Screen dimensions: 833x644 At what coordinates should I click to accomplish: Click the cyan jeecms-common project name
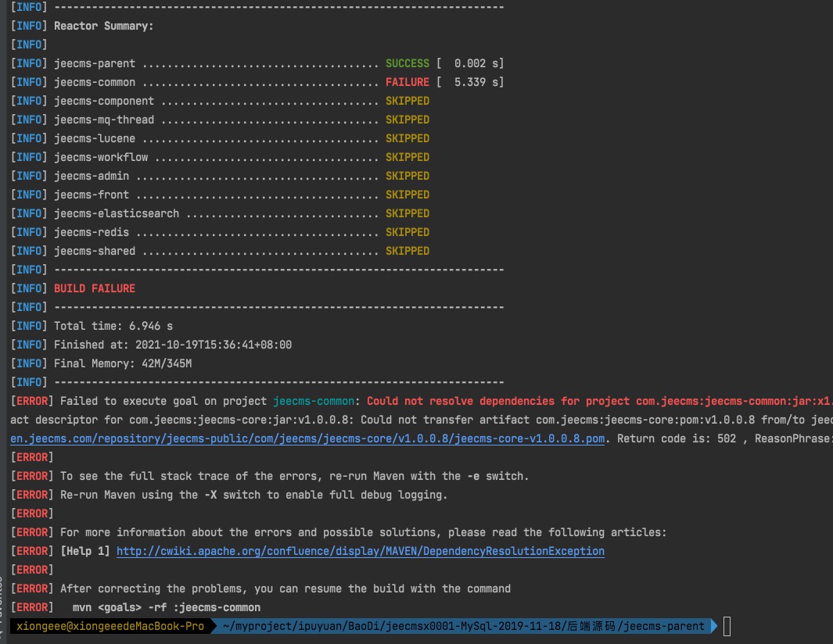click(x=313, y=401)
